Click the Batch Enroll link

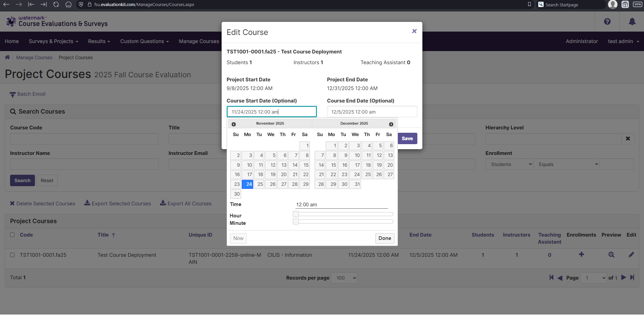coord(28,94)
